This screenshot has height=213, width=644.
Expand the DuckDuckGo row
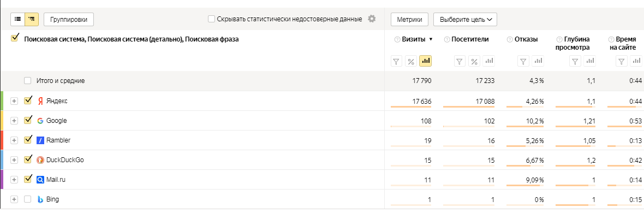[14, 160]
